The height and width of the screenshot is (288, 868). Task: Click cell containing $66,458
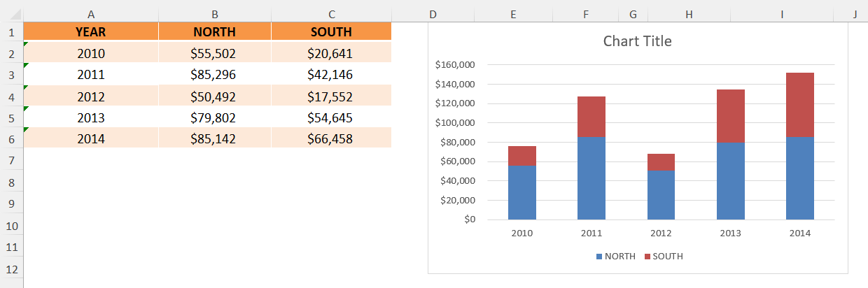(x=331, y=139)
